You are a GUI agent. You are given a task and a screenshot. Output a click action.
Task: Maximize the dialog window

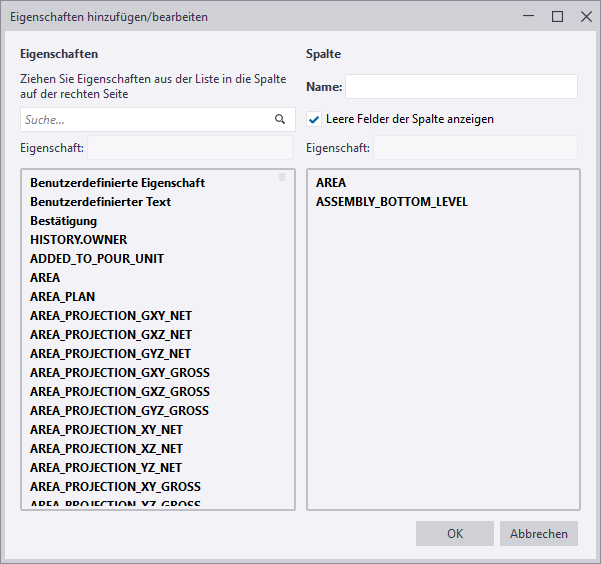[558, 16]
